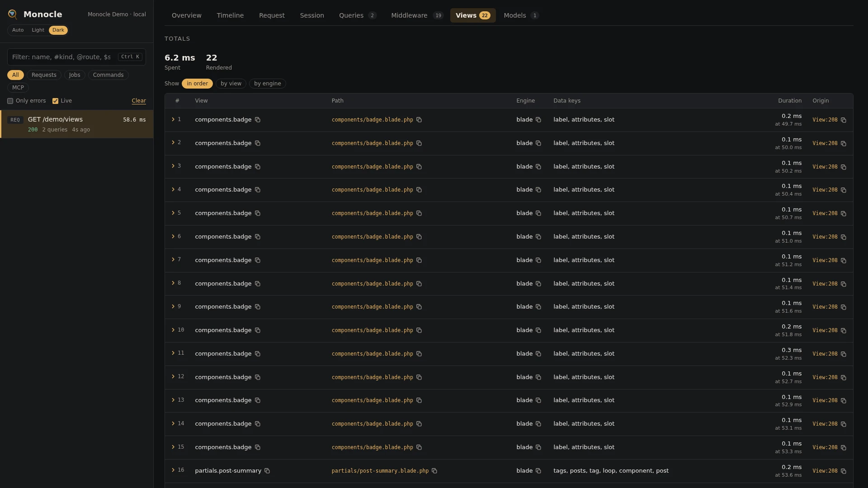Image resolution: width=868 pixels, height=488 pixels.
Task: Copy partials.post-summary view name
Action: [267, 471]
